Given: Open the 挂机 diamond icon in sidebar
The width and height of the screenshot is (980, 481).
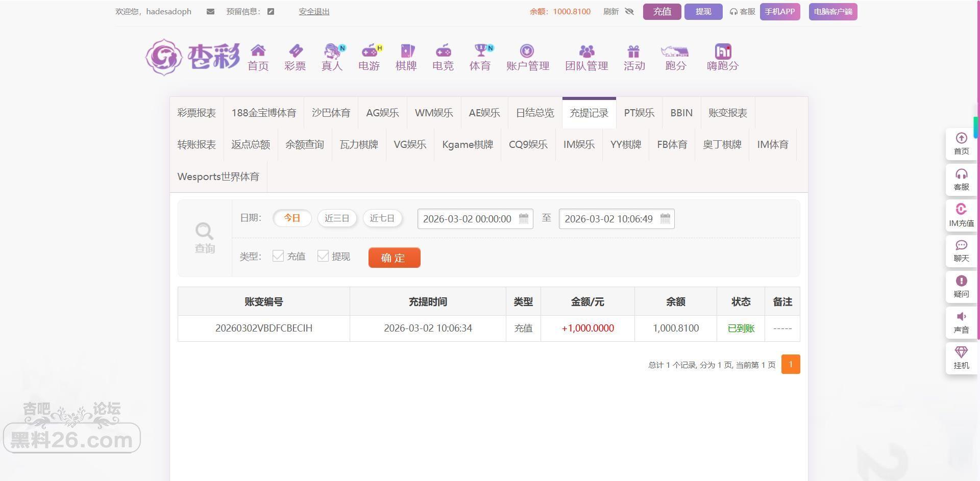Looking at the screenshot, I should click(961, 352).
